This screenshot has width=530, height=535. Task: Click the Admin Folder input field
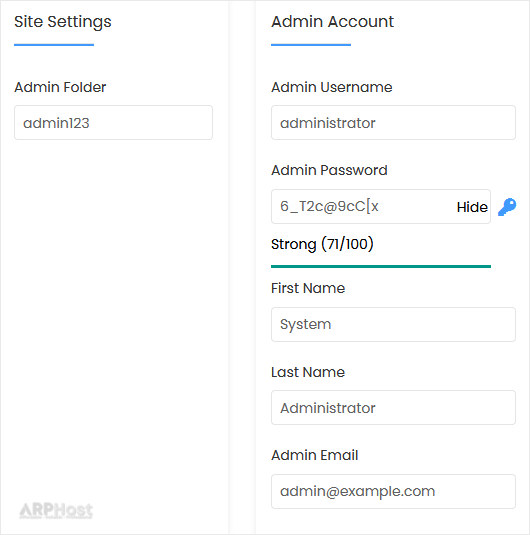pos(113,122)
